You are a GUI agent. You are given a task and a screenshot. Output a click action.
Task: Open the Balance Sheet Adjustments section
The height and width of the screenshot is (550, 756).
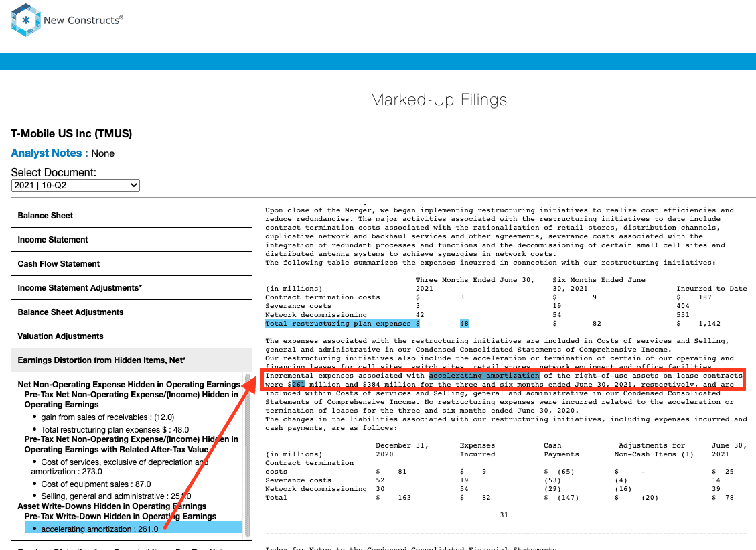(132, 312)
